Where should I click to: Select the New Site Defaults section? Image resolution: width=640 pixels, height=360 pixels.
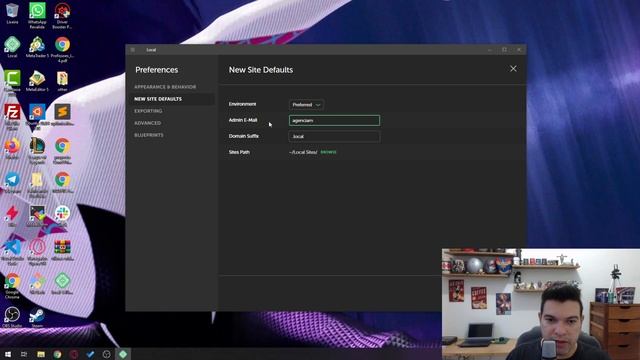[158, 99]
